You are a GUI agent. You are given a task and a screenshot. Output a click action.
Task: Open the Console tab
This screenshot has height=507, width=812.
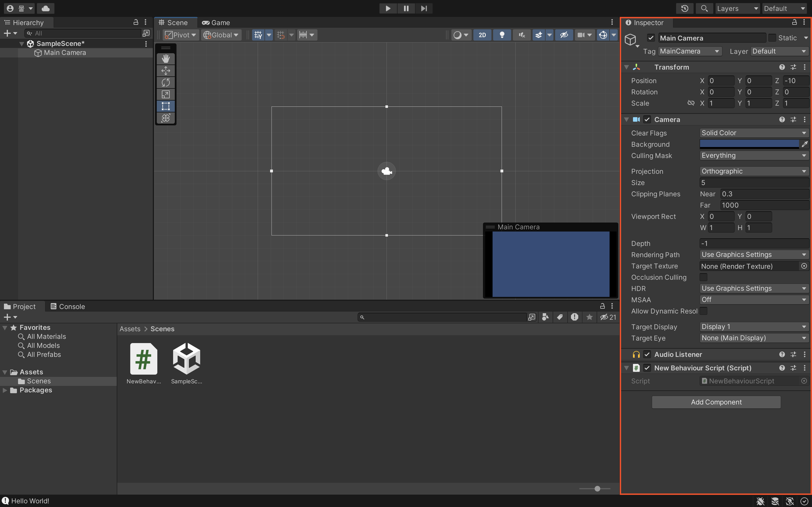[67, 306]
